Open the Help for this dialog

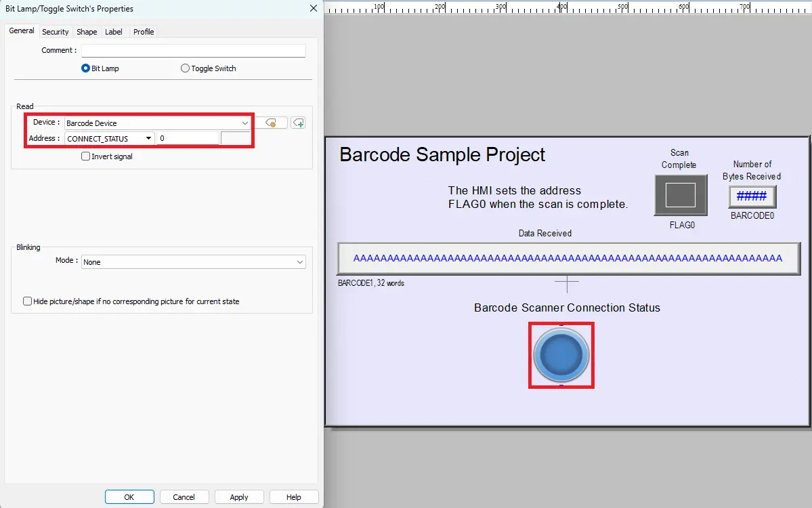(x=293, y=496)
